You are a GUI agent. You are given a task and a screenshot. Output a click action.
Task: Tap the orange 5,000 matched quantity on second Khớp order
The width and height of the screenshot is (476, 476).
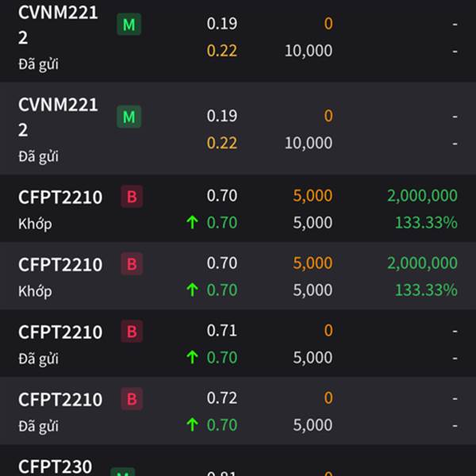[x=313, y=263]
